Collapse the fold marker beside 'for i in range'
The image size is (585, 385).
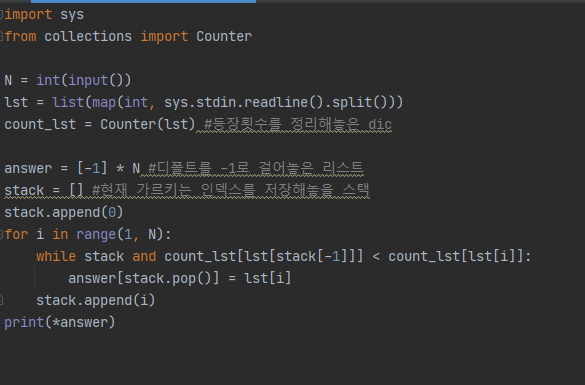pyautogui.click(x=1, y=235)
